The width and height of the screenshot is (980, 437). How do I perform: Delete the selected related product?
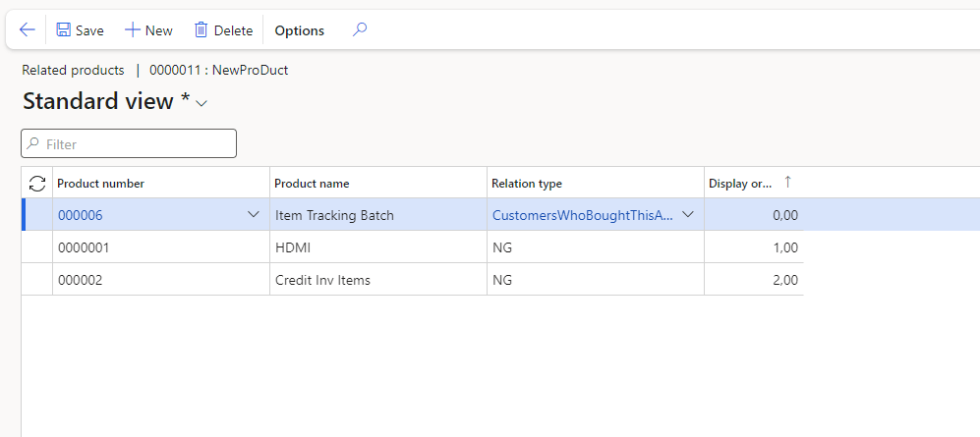[x=223, y=30]
